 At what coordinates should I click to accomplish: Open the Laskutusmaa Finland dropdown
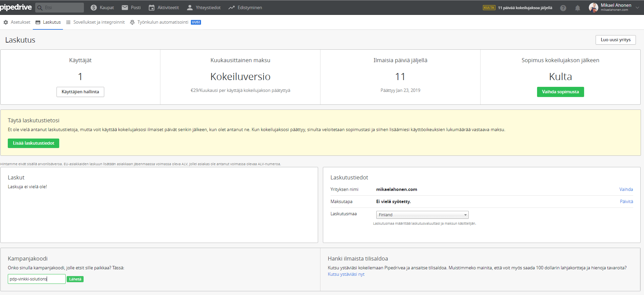[x=422, y=215]
